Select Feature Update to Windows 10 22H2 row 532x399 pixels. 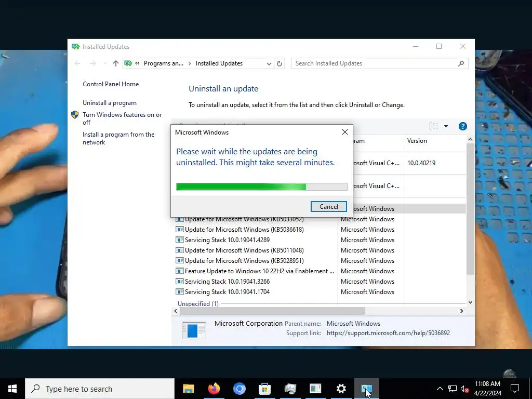coord(259,271)
